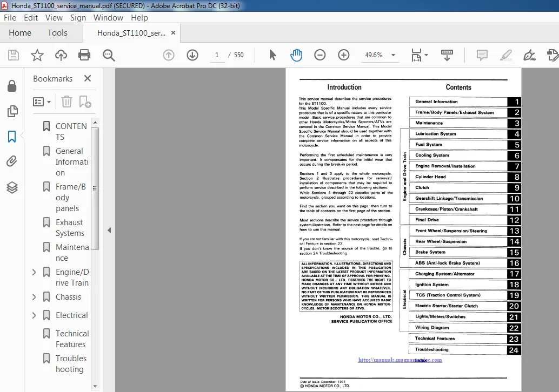Open fit page options dropdown arrow
559x392 pixels.
point(426,55)
